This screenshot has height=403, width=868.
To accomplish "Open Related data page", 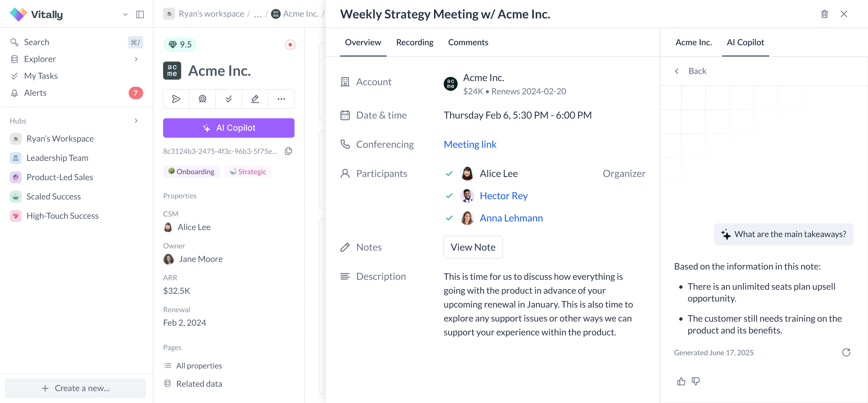I will (x=193, y=384).
